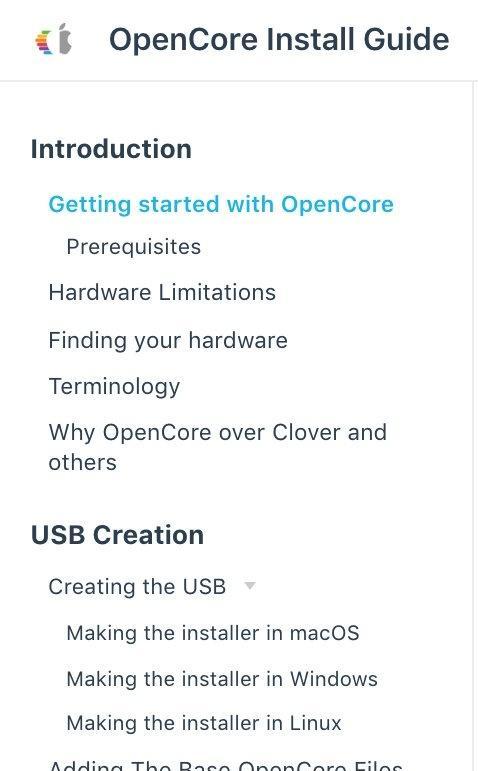Open the Creating the USB section
Image resolution: width=478 pixels, height=771 pixels.
137,587
